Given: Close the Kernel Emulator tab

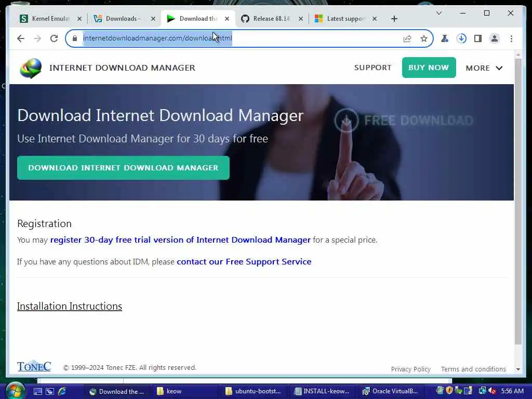Looking at the screenshot, I should [79, 19].
